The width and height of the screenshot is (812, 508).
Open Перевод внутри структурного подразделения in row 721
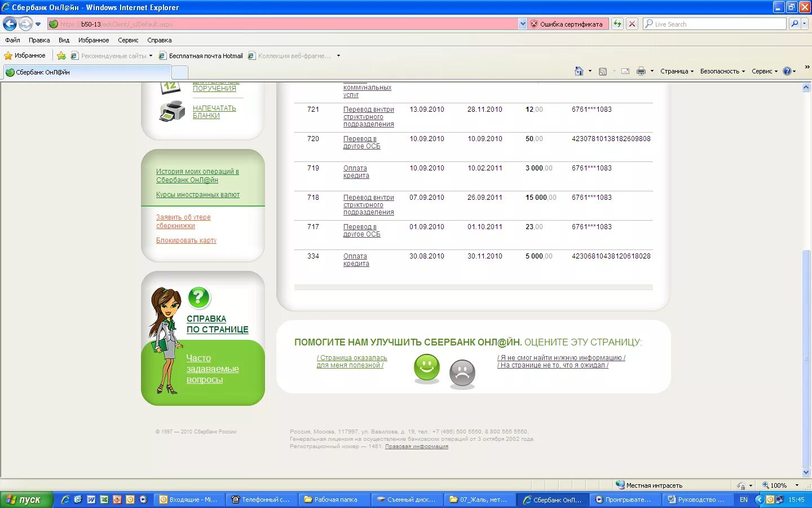(x=369, y=117)
